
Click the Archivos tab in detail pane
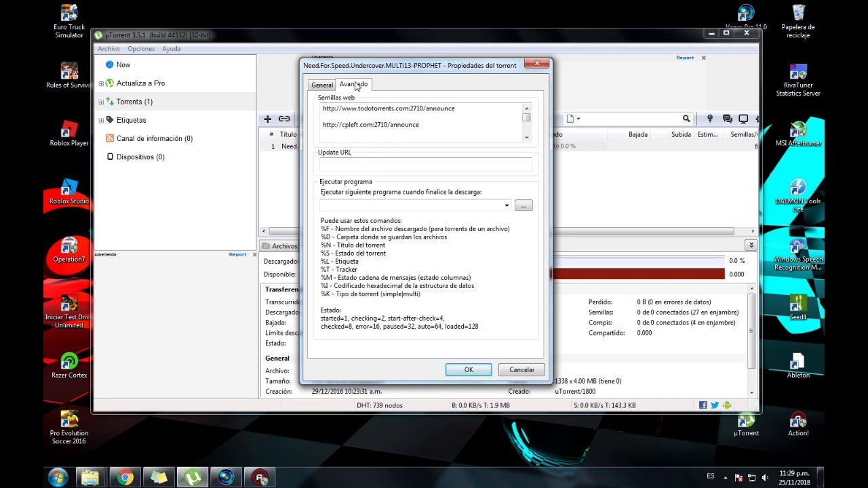coord(280,246)
